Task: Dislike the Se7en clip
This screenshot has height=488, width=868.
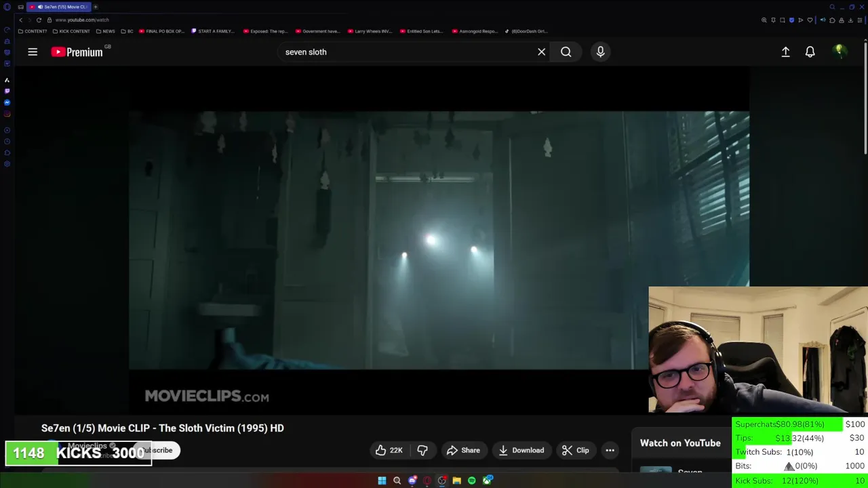Action: (422, 450)
